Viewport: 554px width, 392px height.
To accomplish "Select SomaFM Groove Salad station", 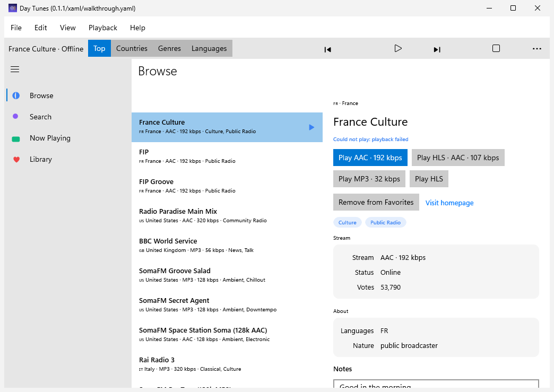I will point(227,275).
